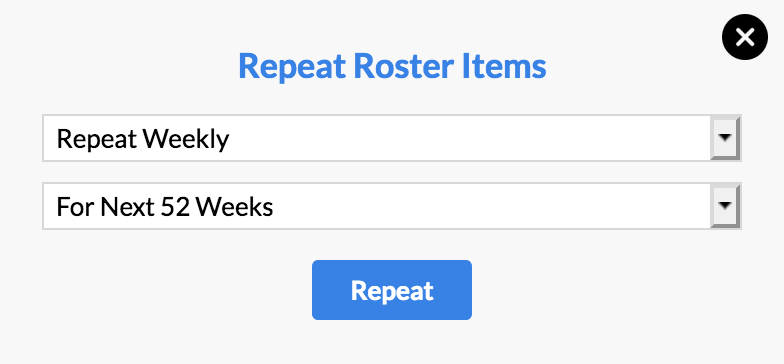Viewport: 784px width, 364px height.
Task: Click the small triangle on the upper select box
Action: coord(725,138)
